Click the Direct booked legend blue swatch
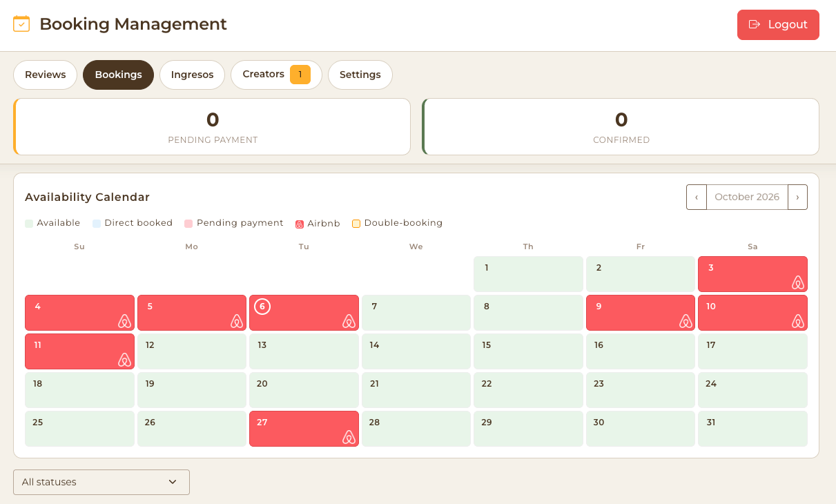Screen dimensions: 836x504 (97, 224)
